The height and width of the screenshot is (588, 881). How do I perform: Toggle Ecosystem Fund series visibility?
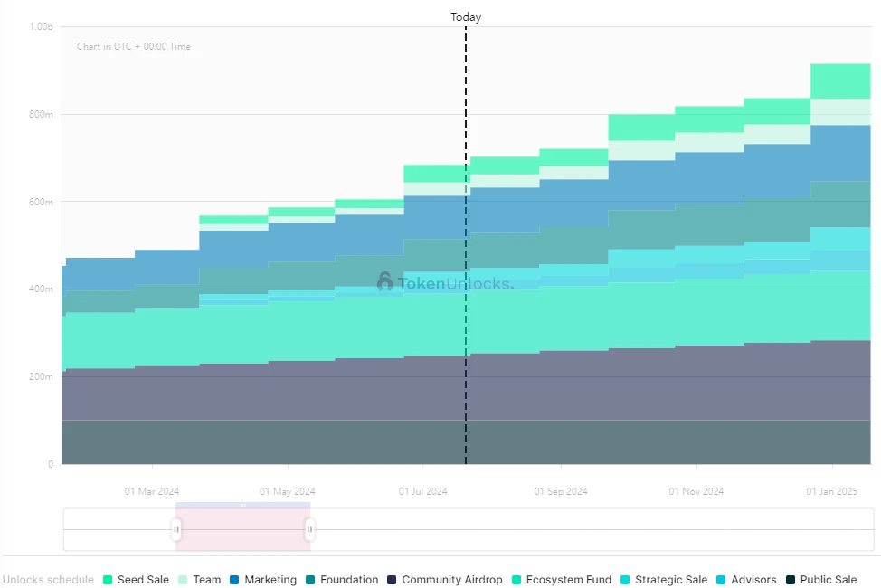pos(568,580)
